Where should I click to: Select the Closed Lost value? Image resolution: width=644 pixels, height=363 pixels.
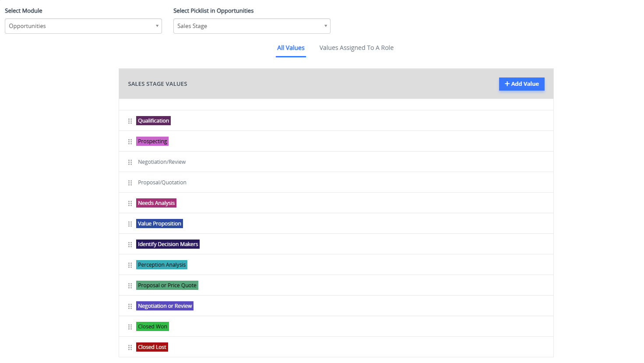coord(152,347)
